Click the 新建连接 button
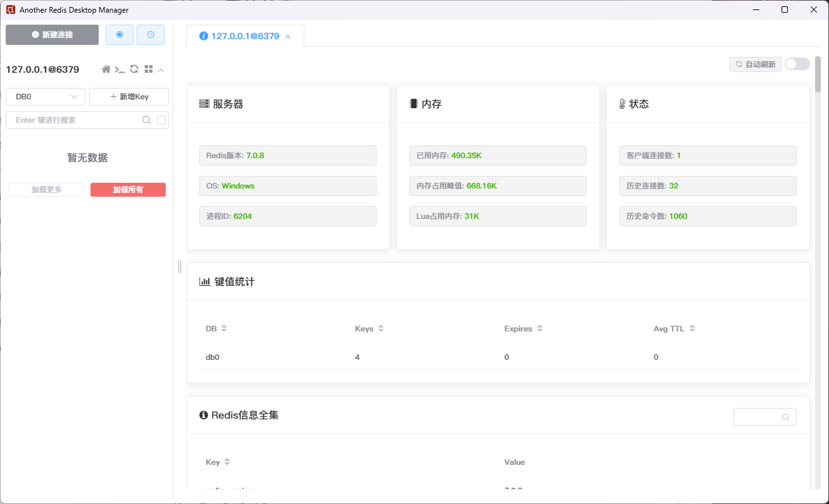Screen dimensions: 829x504 [52, 35]
